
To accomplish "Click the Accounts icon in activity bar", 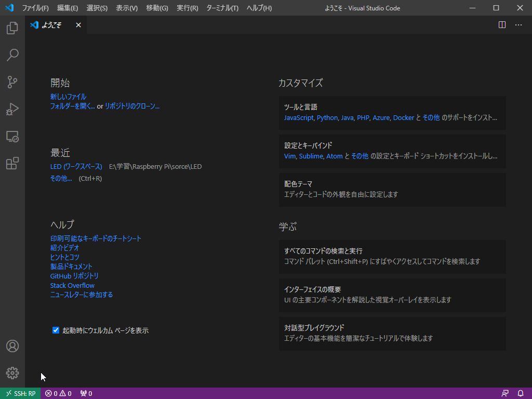I will 12,345.
